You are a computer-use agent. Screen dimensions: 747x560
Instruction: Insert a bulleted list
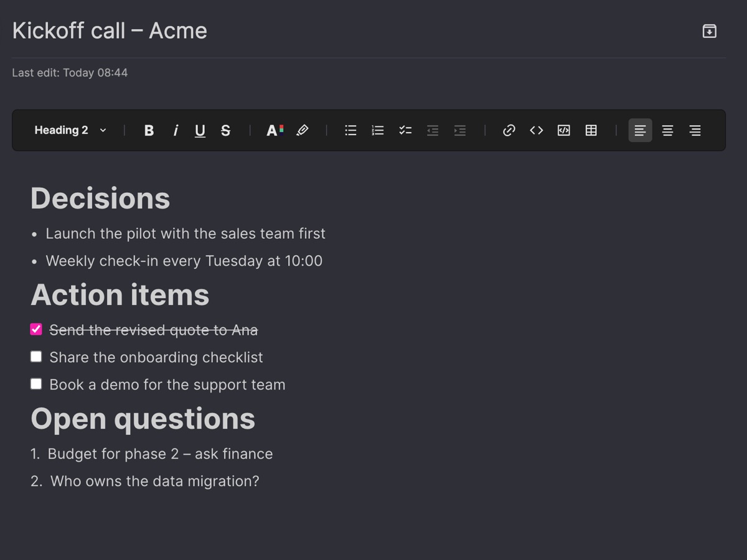click(x=351, y=130)
